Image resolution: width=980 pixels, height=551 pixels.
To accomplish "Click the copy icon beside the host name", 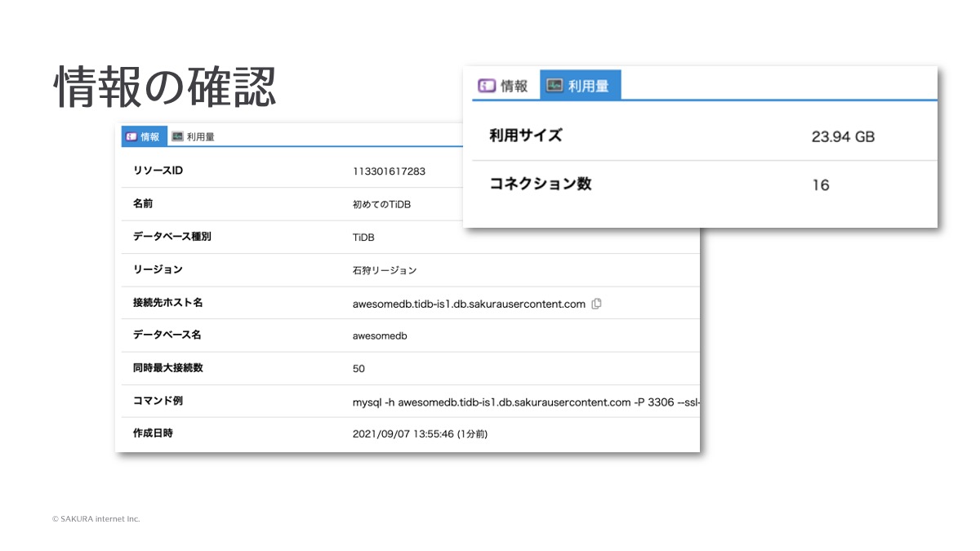I will point(596,304).
